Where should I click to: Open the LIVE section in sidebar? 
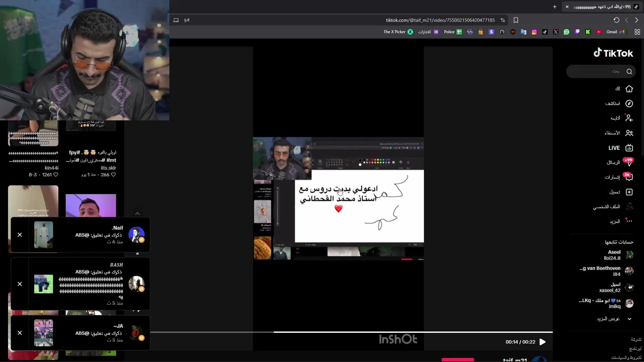pos(620,148)
